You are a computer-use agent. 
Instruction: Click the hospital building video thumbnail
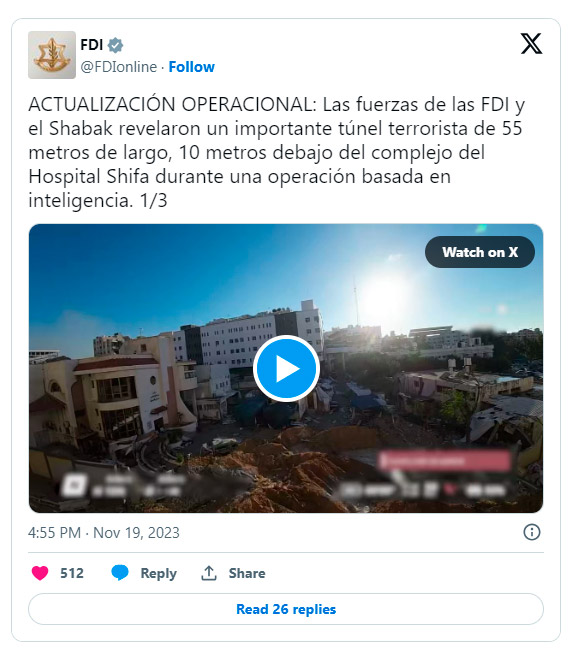pyautogui.click(x=286, y=368)
